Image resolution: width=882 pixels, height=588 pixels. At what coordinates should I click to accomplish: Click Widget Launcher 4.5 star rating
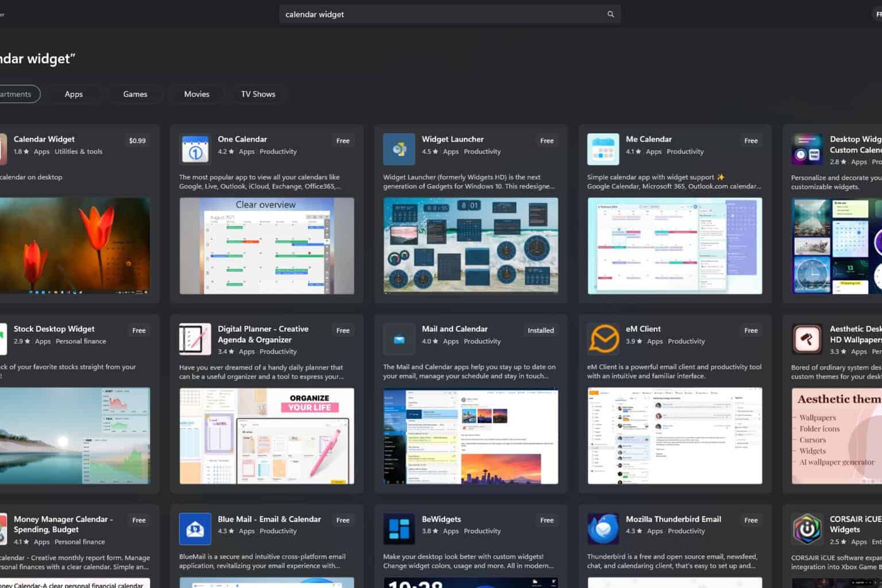[430, 152]
